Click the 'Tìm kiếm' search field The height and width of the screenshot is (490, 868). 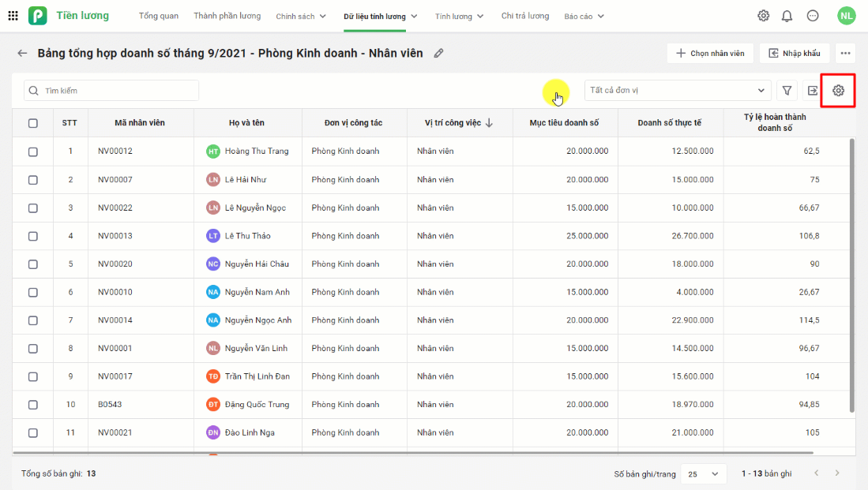pyautogui.click(x=111, y=91)
